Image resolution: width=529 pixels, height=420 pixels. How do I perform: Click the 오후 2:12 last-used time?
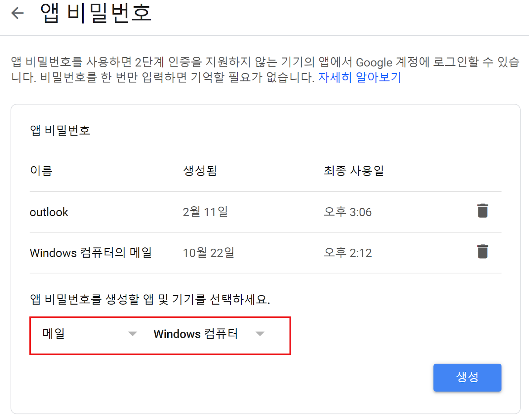(347, 253)
